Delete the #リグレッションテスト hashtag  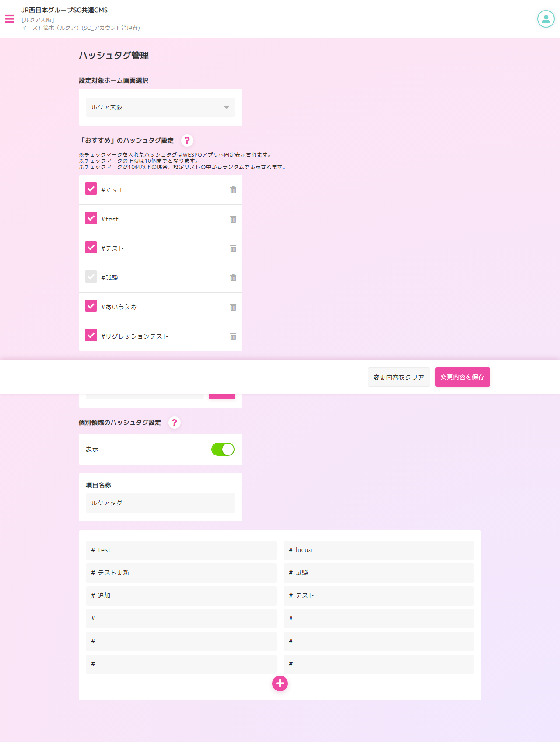click(x=233, y=336)
